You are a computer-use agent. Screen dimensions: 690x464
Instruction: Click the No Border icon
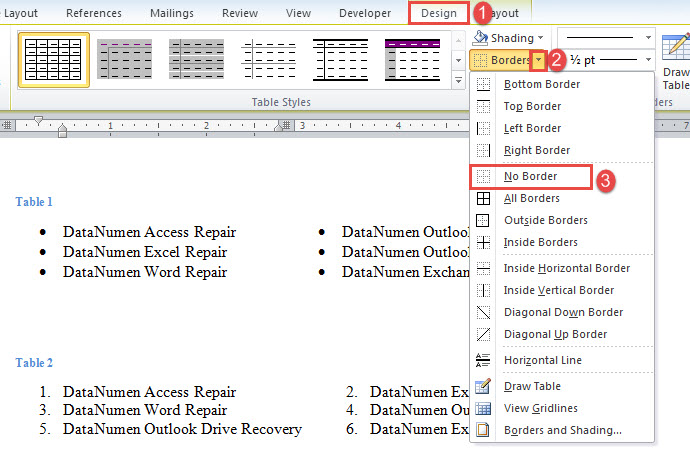pos(483,176)
